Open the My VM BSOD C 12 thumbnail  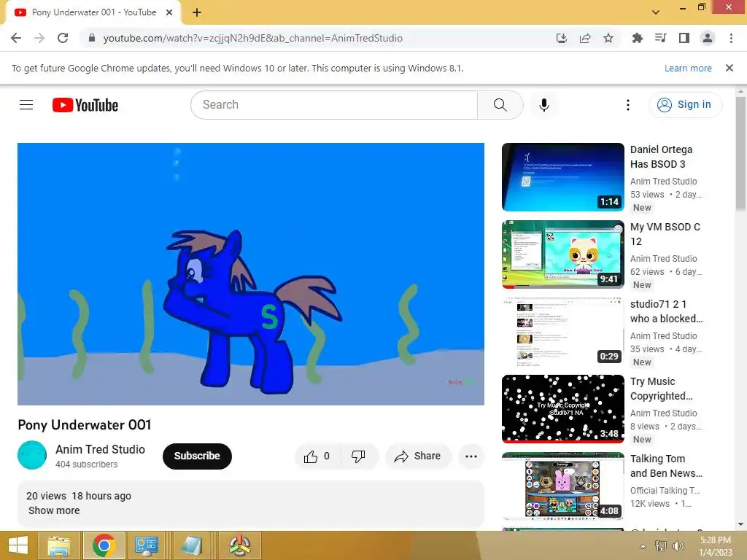tap(563, 254)
